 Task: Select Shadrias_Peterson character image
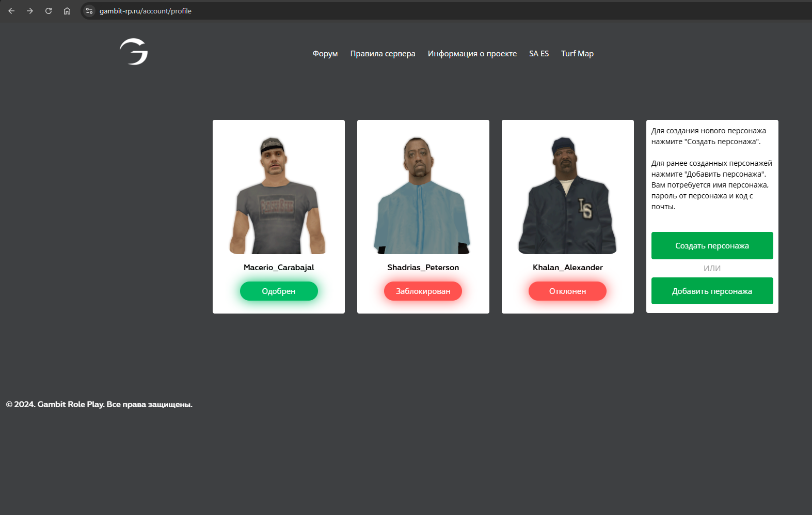423,196
